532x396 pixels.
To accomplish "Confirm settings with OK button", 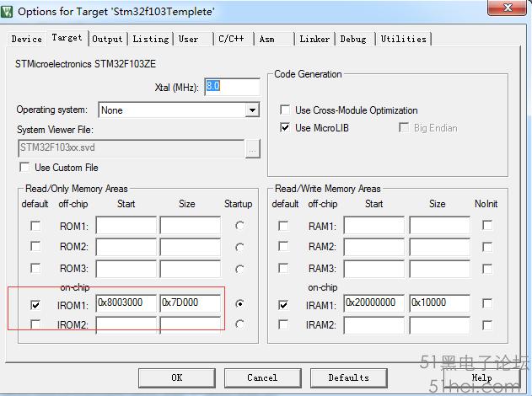I will [177, 377].
